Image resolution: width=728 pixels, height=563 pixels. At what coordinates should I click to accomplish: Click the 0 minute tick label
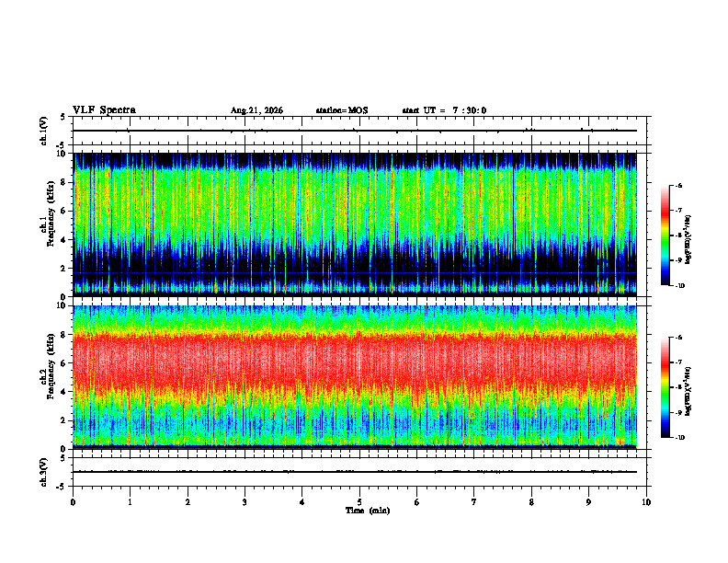73,502
